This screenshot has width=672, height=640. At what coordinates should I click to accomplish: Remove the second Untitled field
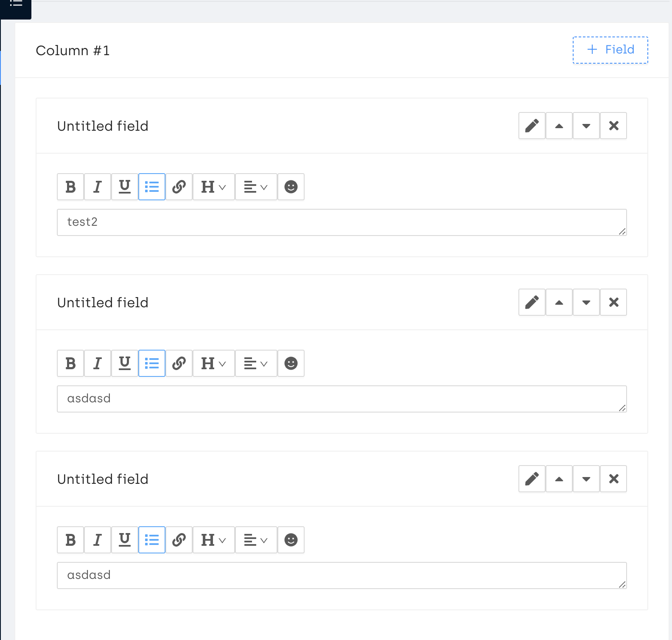[x=613, y=302]
